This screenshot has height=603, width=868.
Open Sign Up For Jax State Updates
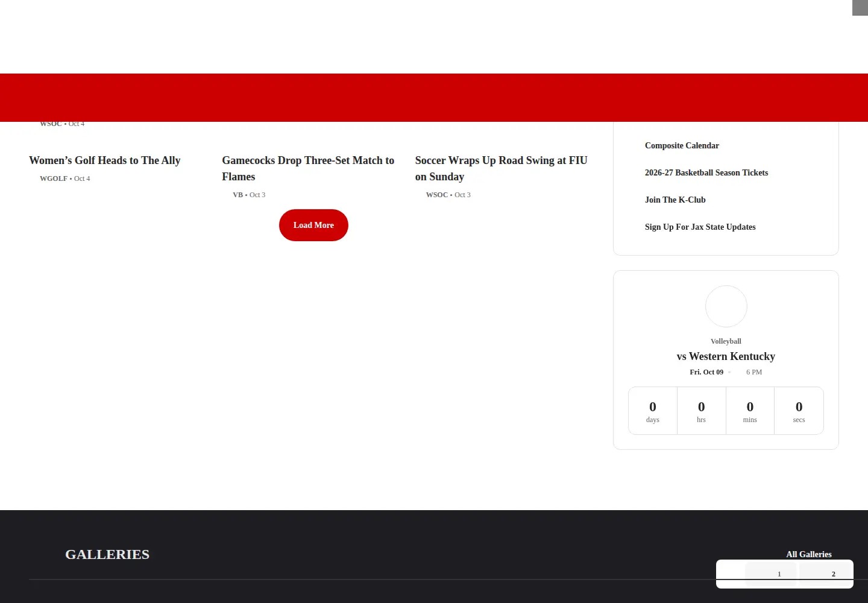coord(700,227)
